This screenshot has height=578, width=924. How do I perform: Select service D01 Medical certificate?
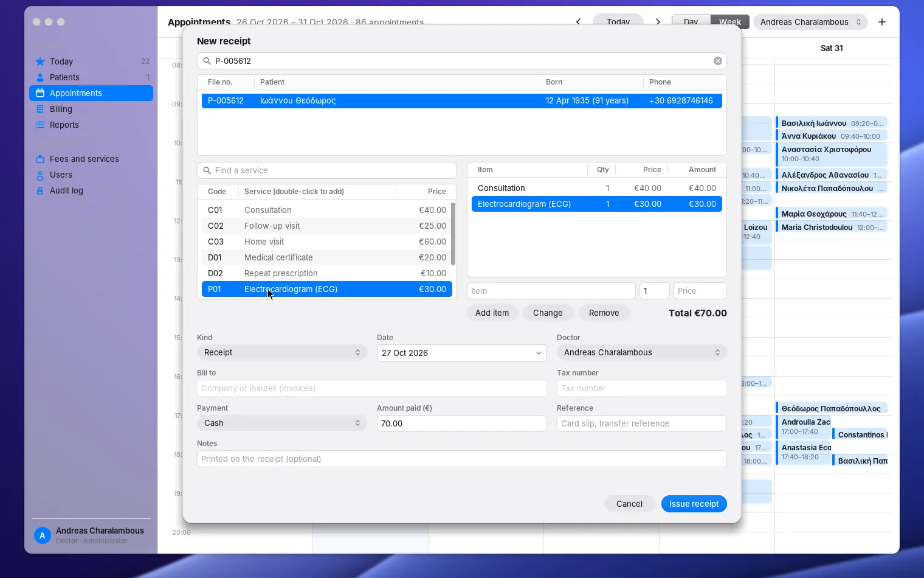[x=327, y=257]
